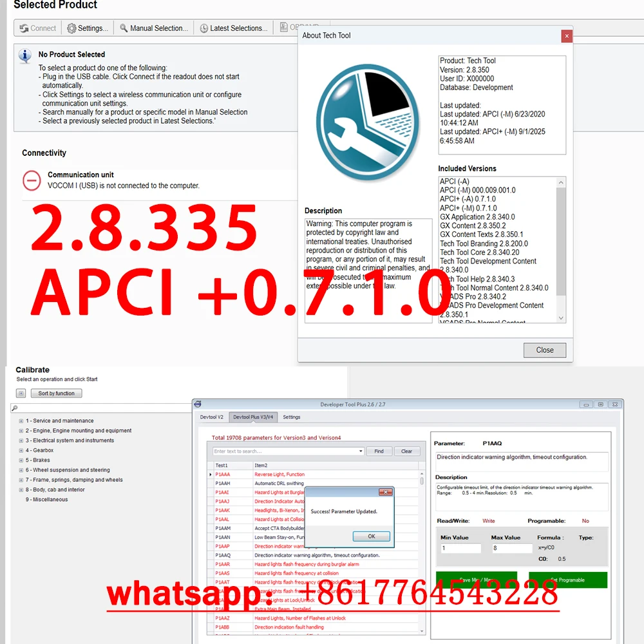This screenshot has height=644, width=644.
Task: Click Sort by function
Action: [55, 393]
